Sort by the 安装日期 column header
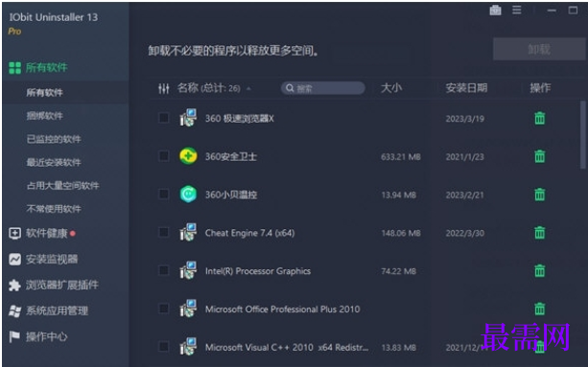This screenshot has width=588, height=367. coord(466,88)
